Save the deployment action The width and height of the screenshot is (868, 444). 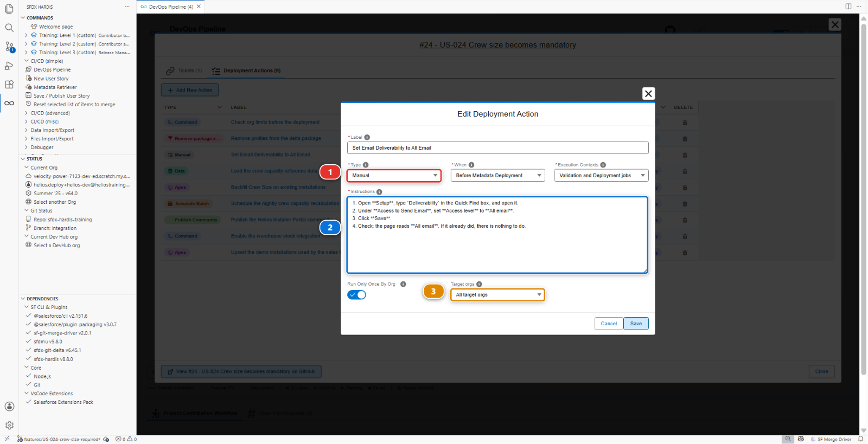point(636,324)
